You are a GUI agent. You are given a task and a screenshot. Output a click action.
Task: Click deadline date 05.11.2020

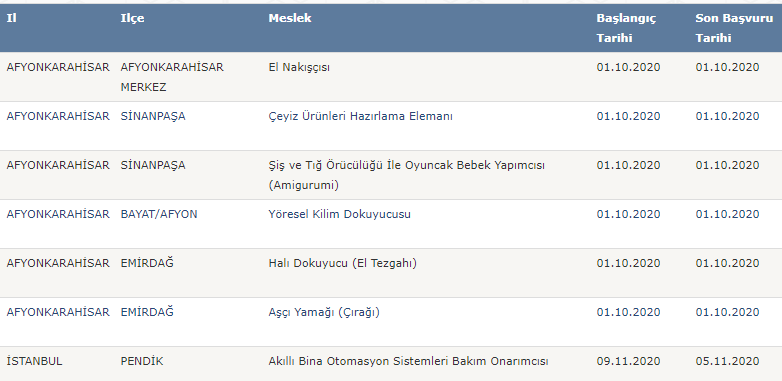click(x=728, y=361)
